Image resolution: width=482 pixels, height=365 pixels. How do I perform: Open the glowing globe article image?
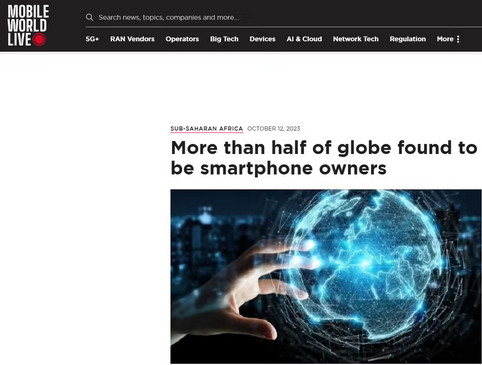[326, 276]
